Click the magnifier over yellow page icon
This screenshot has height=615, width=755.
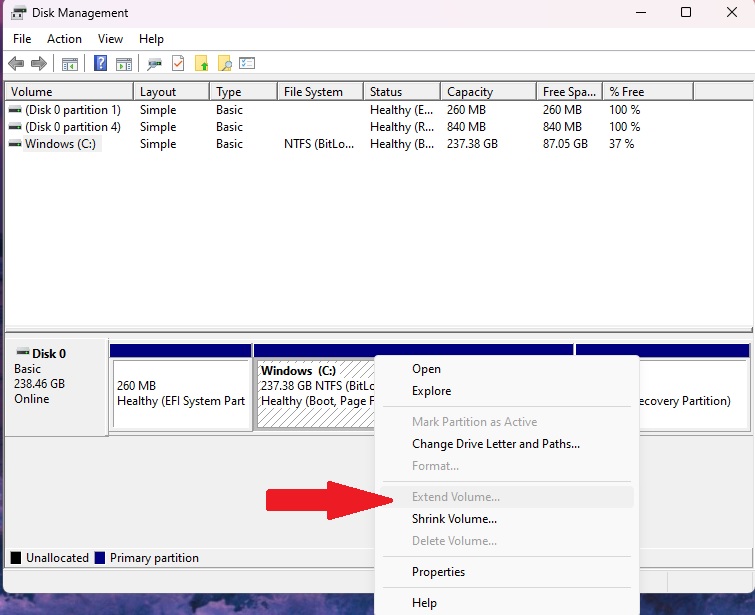[x=224, y=63]
